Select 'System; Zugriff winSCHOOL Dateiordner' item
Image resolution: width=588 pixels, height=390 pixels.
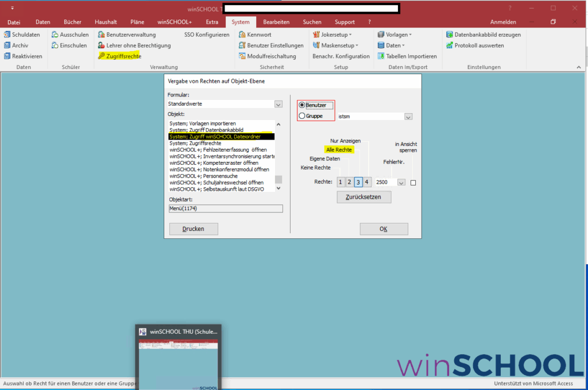221,137
